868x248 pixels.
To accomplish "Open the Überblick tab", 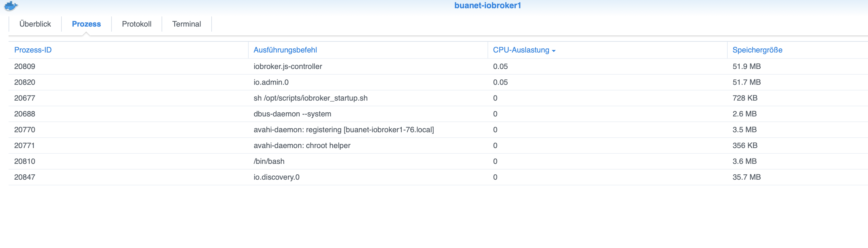I will coord(35,24).
